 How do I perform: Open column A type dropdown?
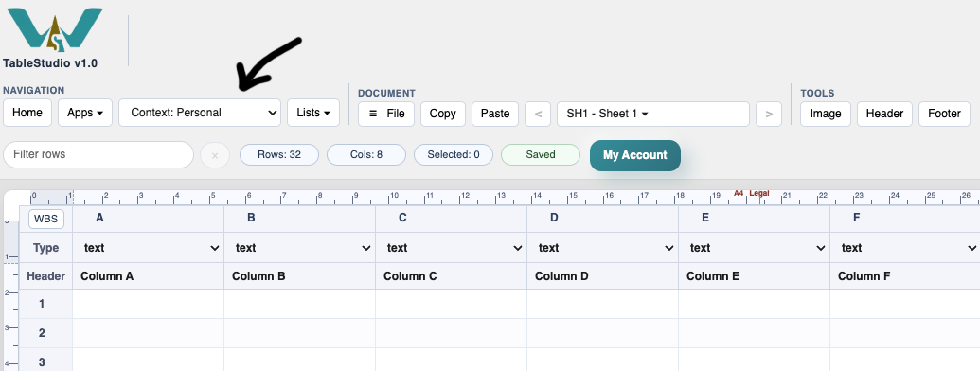click(x=149, y=248)
